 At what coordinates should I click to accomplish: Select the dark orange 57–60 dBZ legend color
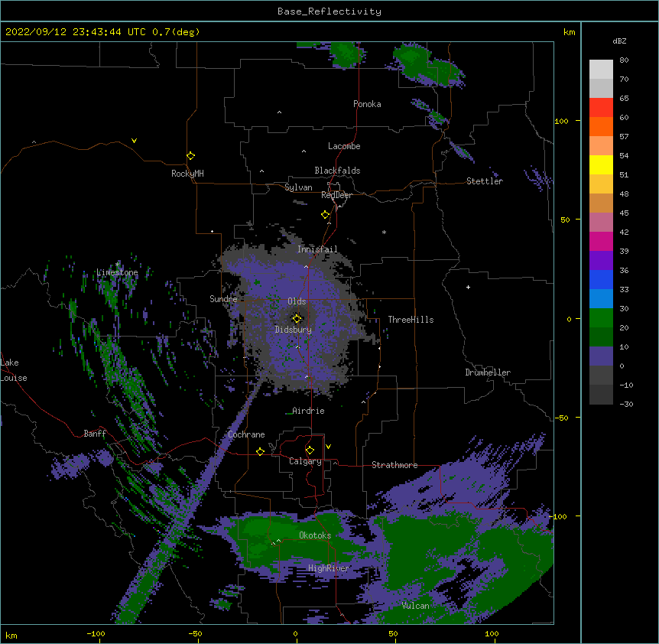(601, 126)
